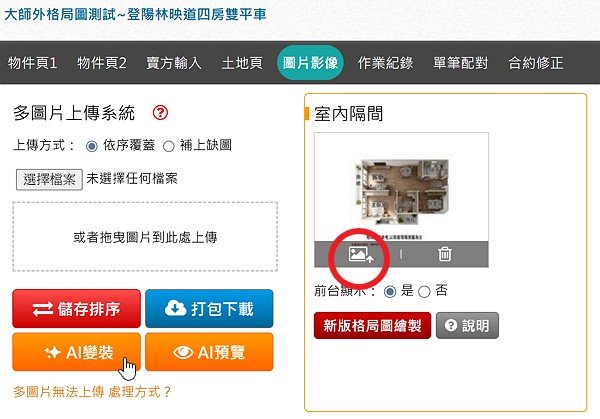Select the 依序覆蓋 upload mode
The width and height of the screenshot is (600, 419).
(x=92, y=146)
